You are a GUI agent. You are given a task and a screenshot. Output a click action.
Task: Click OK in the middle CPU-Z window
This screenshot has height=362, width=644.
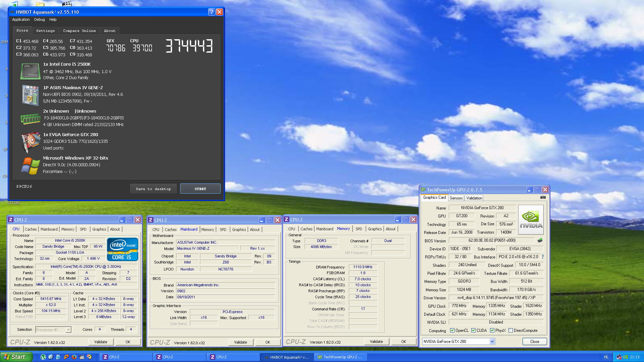[268, 342]
